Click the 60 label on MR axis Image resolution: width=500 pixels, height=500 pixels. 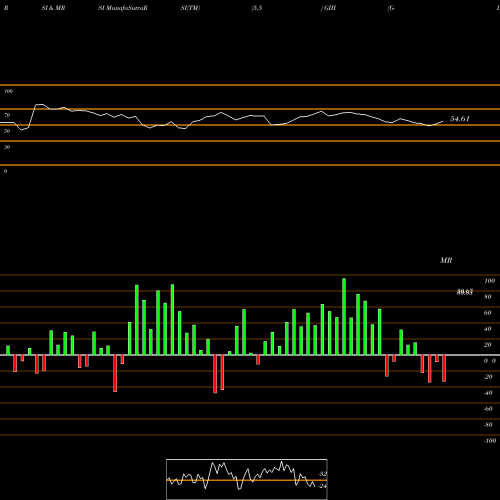coord(488,313)
